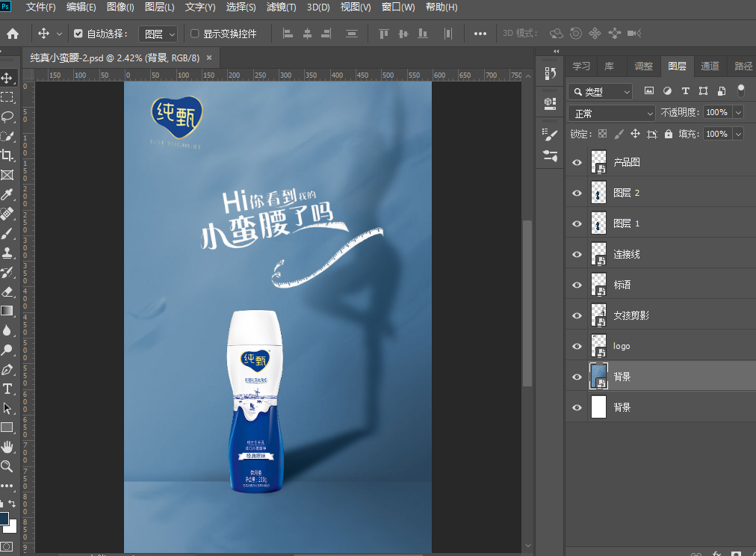The image size is (756, 556).
Task: Select the Gradient tool
Action: tap(7, 311)
